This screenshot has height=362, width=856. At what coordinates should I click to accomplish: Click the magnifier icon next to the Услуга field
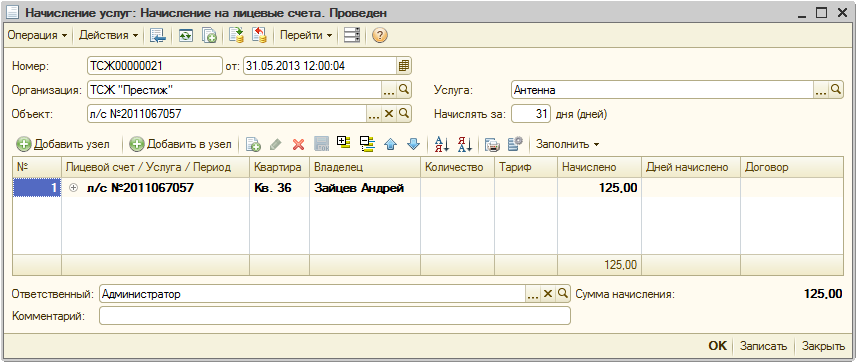(x=836, y=90)
